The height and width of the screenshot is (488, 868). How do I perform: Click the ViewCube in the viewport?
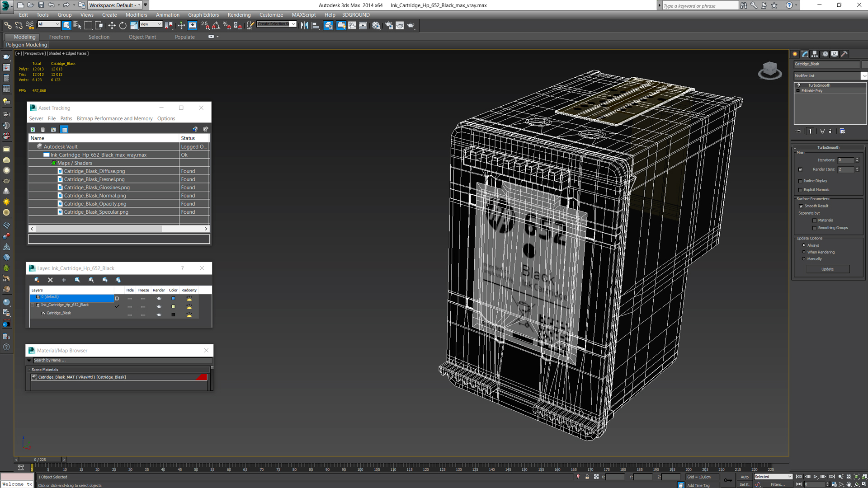(769, 70)
